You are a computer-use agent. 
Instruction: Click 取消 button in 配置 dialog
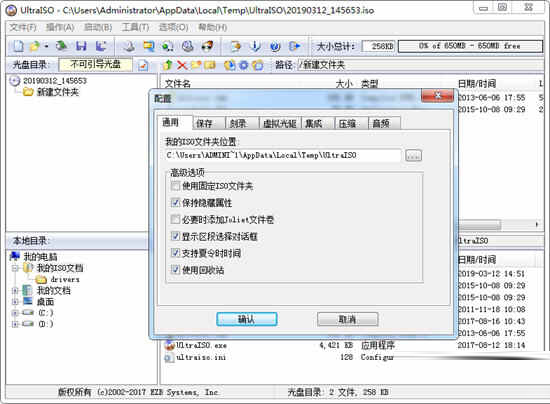pos(348,319)
